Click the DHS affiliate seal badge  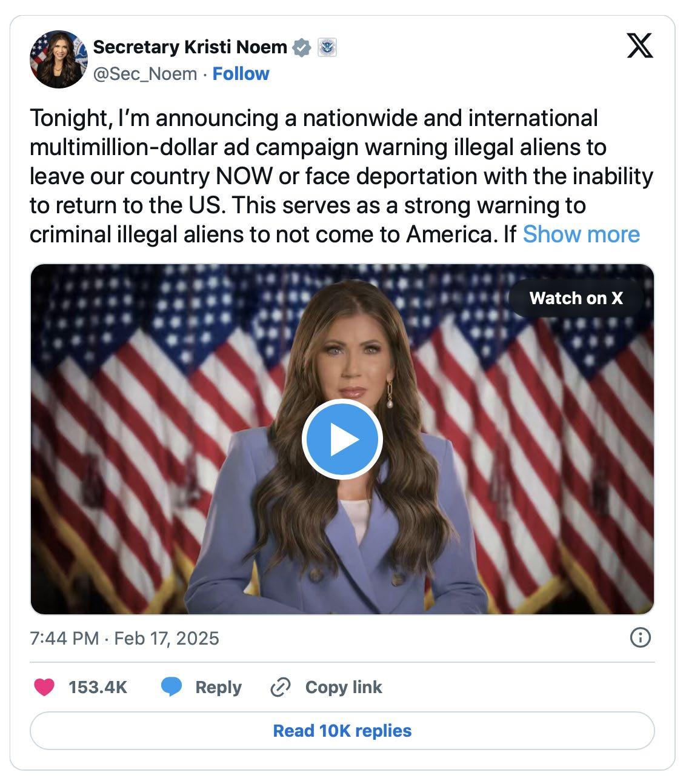[327, 47]
